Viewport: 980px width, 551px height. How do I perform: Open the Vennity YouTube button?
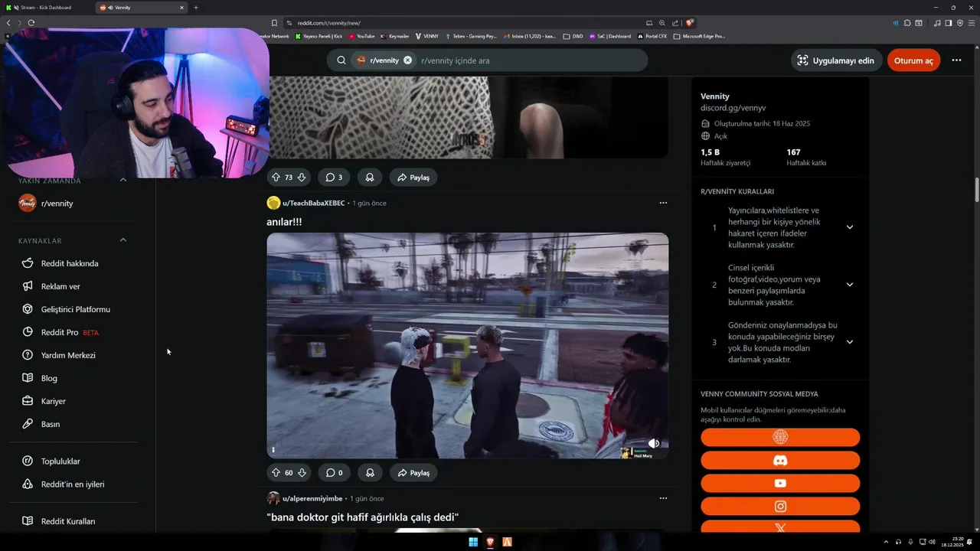(780, 484)
